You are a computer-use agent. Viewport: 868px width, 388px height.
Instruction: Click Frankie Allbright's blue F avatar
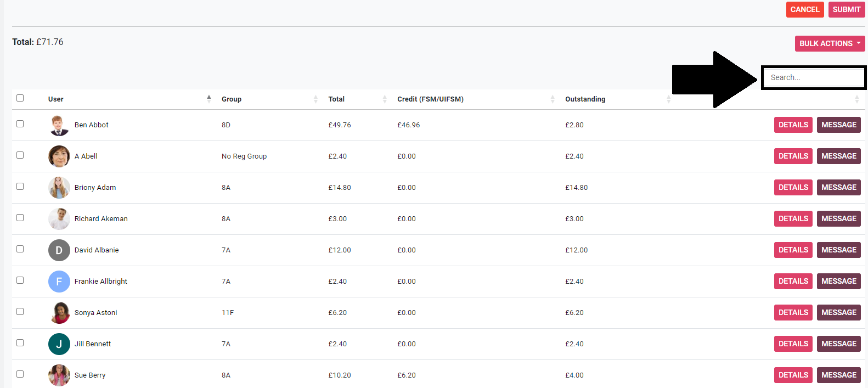[59, 282]
